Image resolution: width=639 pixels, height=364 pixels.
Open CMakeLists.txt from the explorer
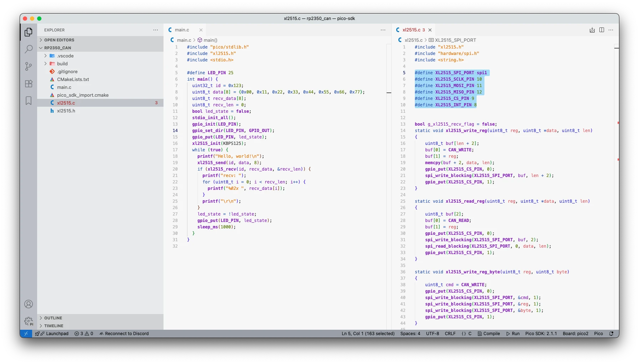tap(73, 80)
